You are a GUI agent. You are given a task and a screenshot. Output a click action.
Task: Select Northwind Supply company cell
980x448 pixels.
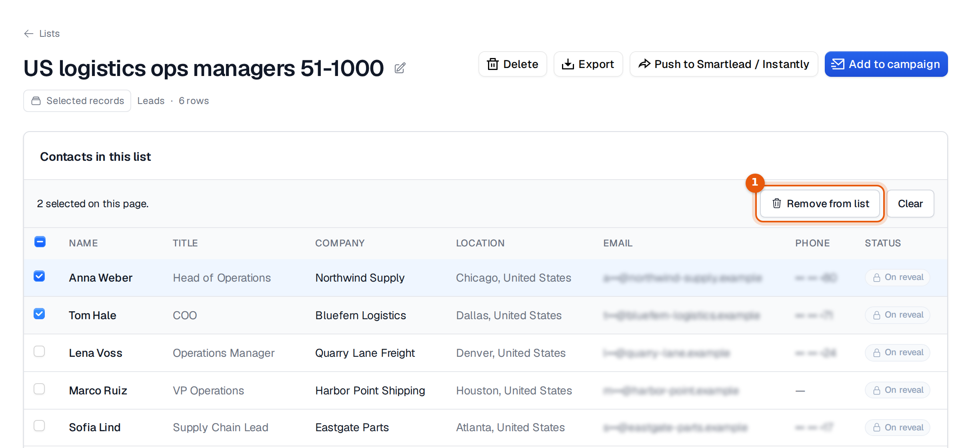[x=360, y=278]
